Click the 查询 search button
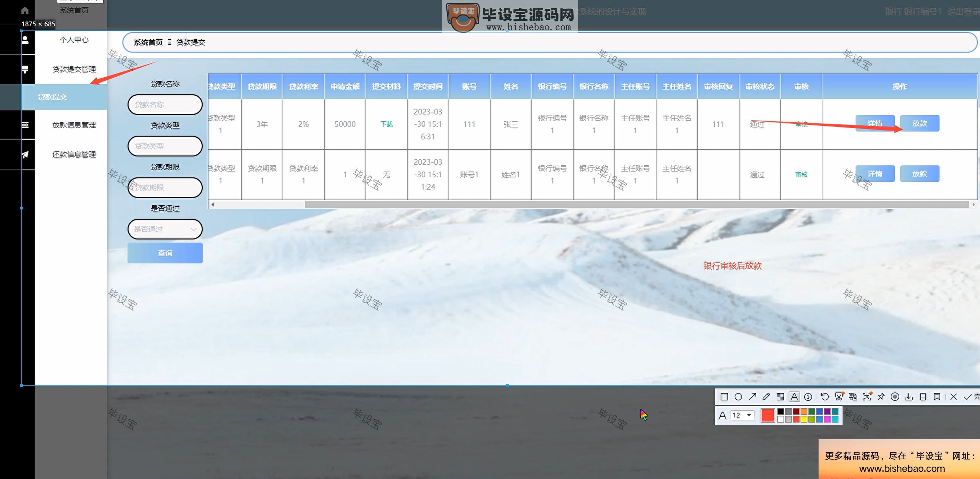 [x=165, y=253]
